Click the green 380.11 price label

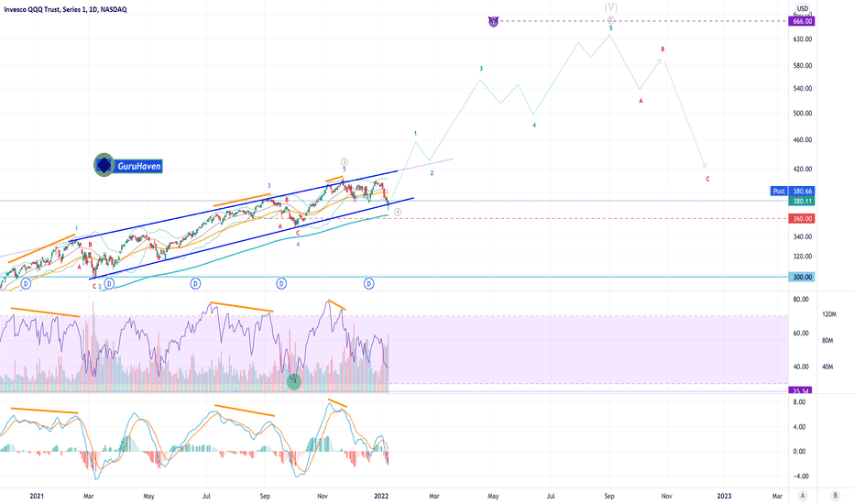click(x=803, y=201)
